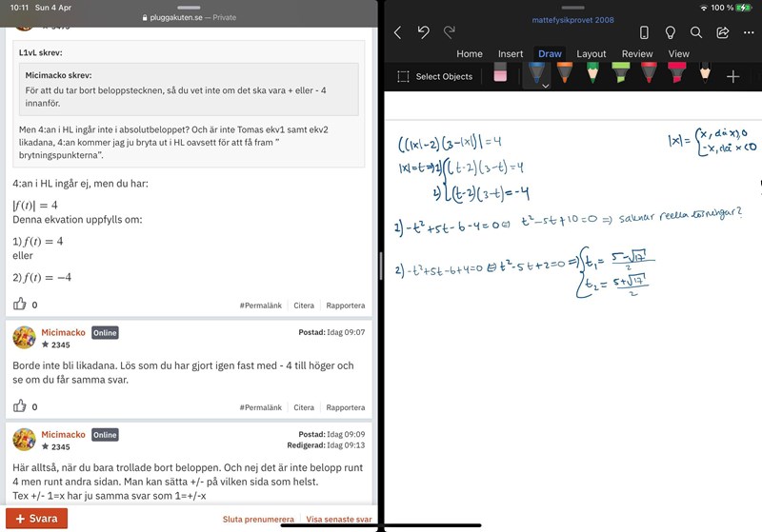The height and width of the screenshot is (532, 762).
Task: Select the light green highlighter
Action: 621,74
